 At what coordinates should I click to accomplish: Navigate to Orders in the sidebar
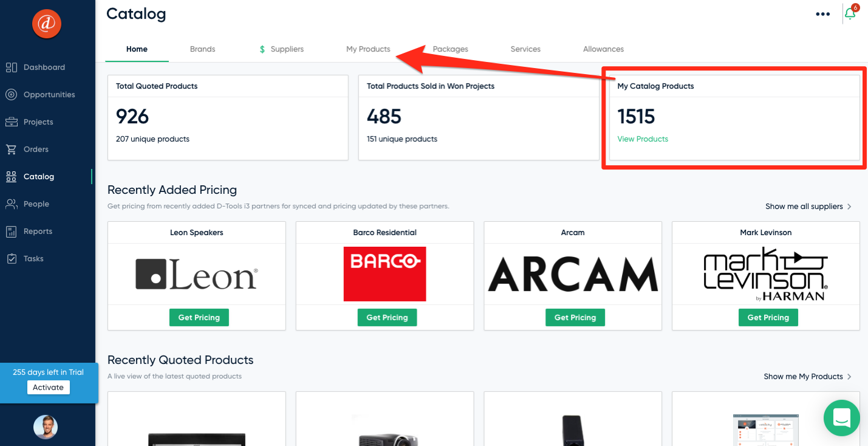click(x=36, y=149)
